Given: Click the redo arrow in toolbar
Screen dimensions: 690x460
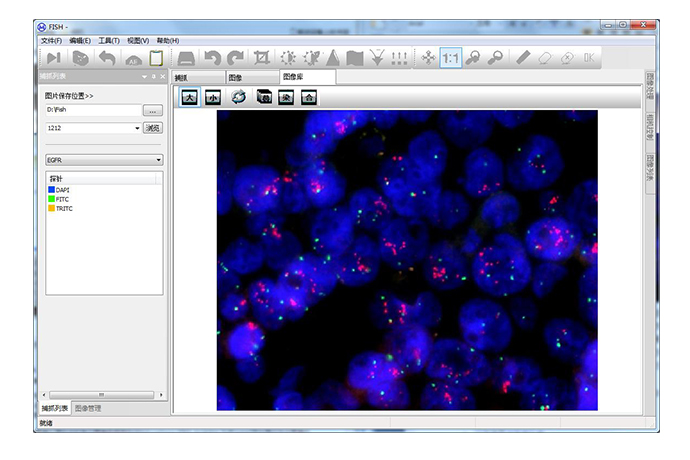Looking at the screenshot, I should pyautogui.click(x=235, y=59).
